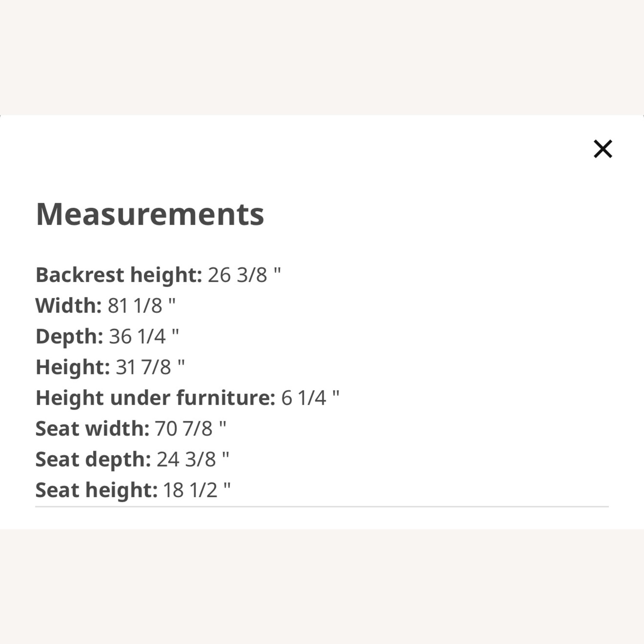
Task: Click the dimmed backdrop below the panel
Action: click(x=322, y=588)
